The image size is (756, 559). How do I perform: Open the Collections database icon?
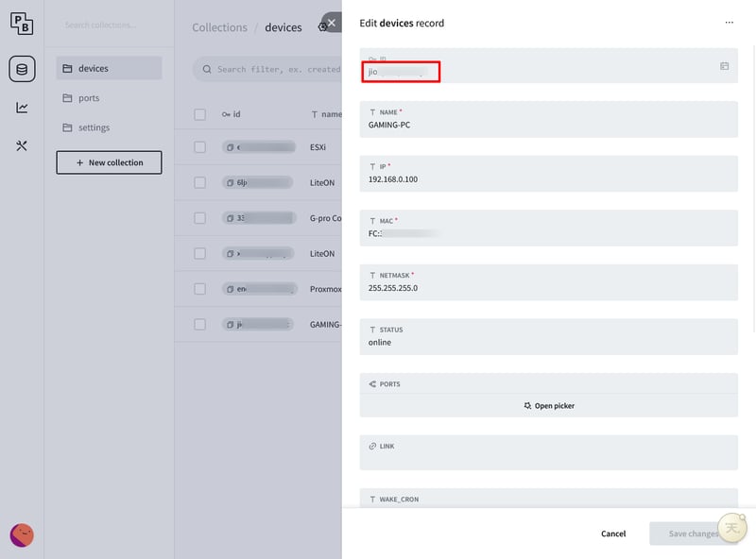(x=22, y=69)
